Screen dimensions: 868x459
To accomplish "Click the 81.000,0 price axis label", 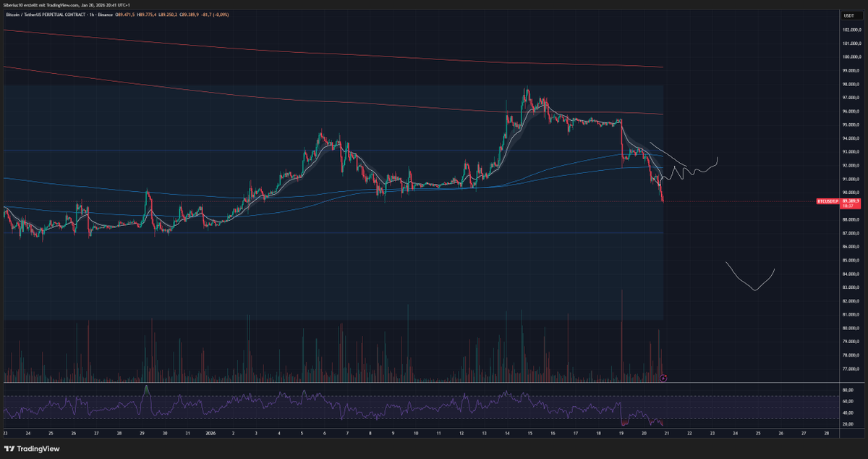I will (x=849, y=314).
